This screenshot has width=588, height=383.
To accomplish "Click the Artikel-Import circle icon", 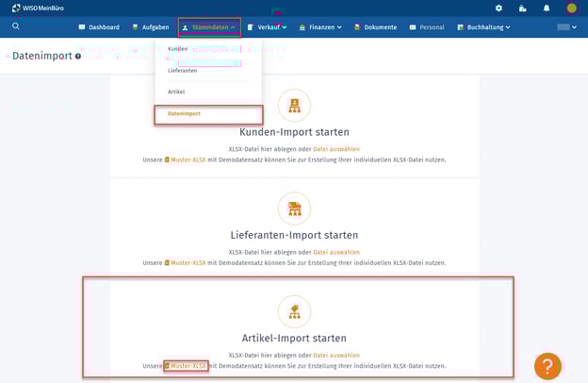I will (294, 311).
